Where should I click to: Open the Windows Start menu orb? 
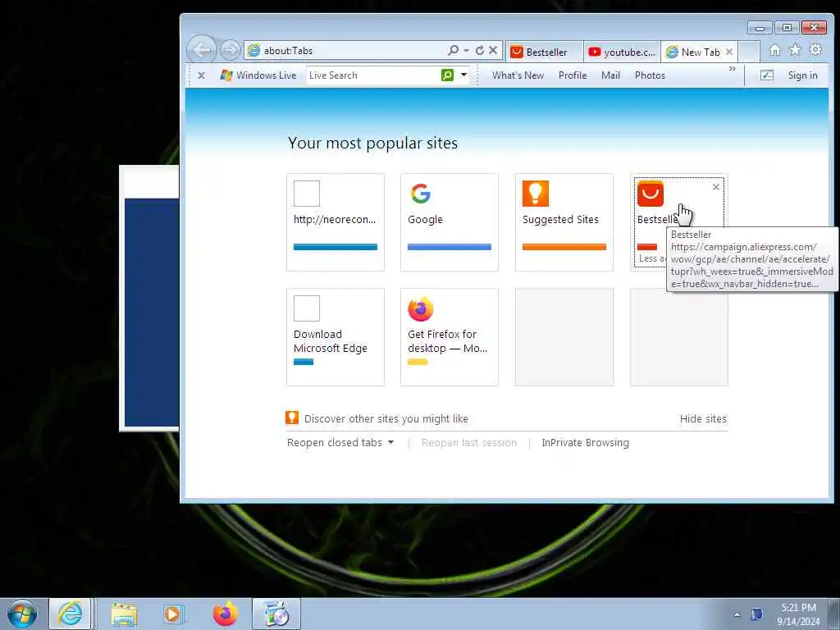(x=22, y=614)
